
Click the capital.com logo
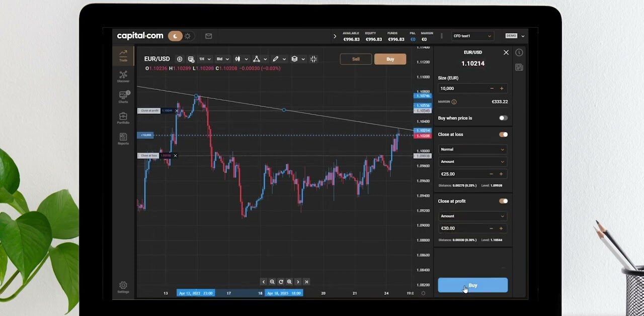coord(140,36)
